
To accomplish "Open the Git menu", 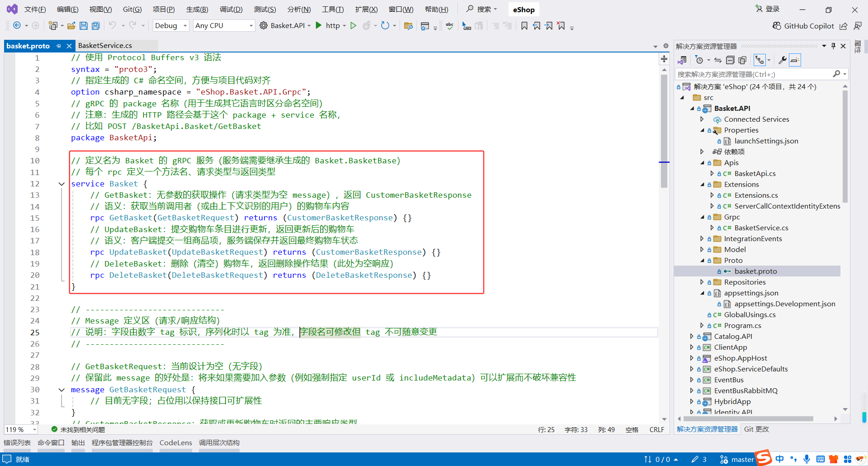I will pos(132,9).
